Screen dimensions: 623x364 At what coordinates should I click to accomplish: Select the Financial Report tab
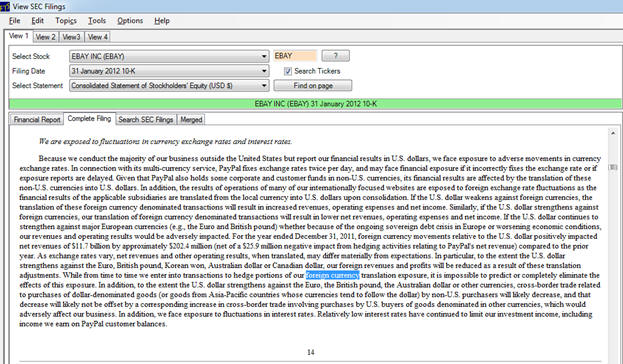(37, 119)
